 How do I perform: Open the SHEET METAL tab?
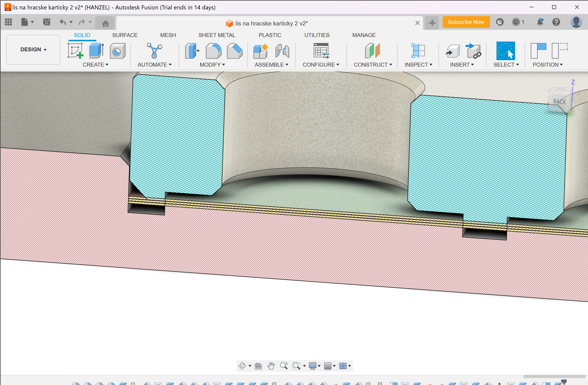[x=217, y=35]
